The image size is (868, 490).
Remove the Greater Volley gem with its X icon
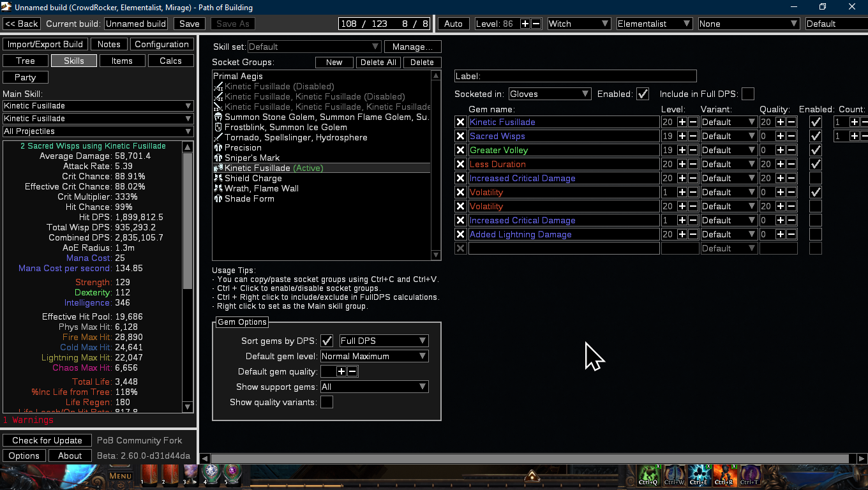pos(460,150)
